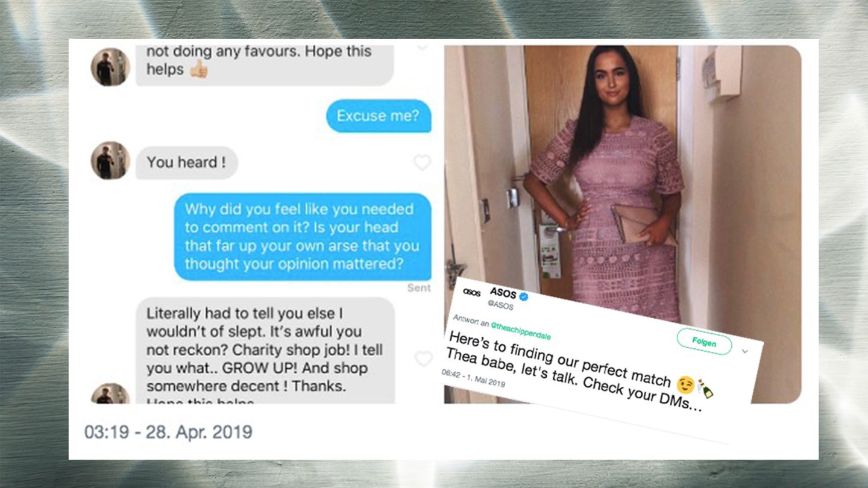Select the "Why did you feel" blue message

pyautogui.click(x=303, y=237)
